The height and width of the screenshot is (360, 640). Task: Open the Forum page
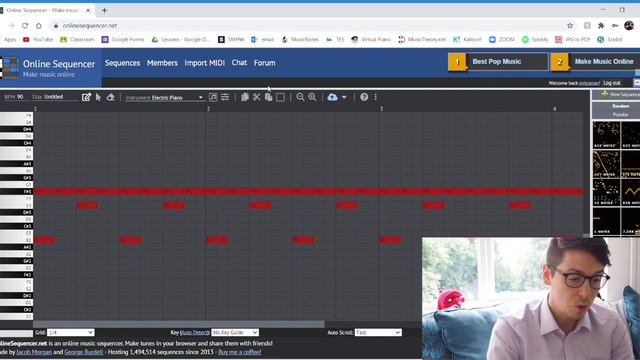tap(264, 63)
